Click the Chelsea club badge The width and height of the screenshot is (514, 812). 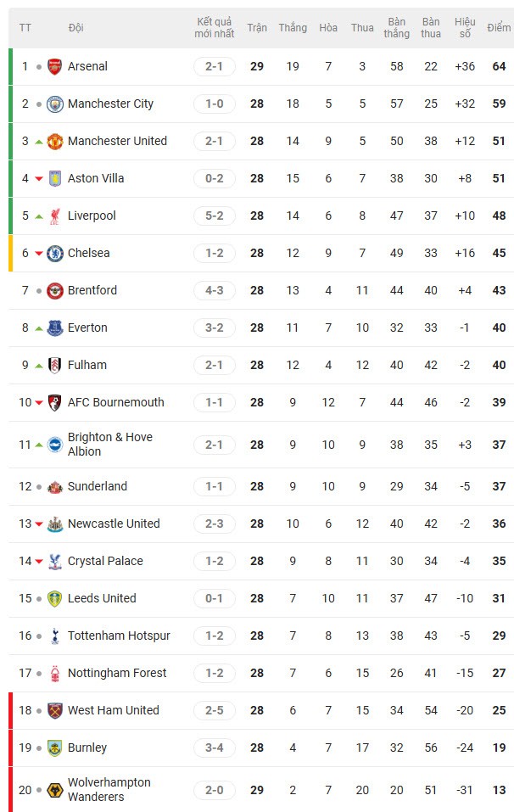(55, 253)
